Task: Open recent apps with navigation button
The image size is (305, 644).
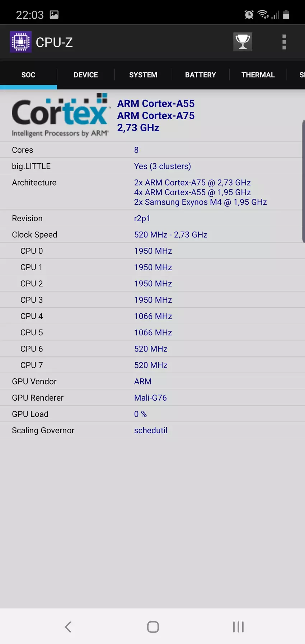Action: tap(238, 627)
